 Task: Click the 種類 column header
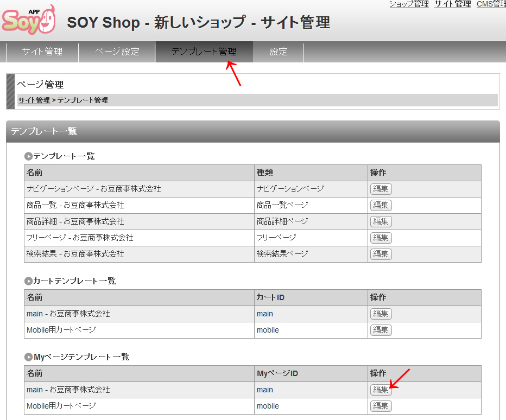pyautogui.click(x=311, y=173)
